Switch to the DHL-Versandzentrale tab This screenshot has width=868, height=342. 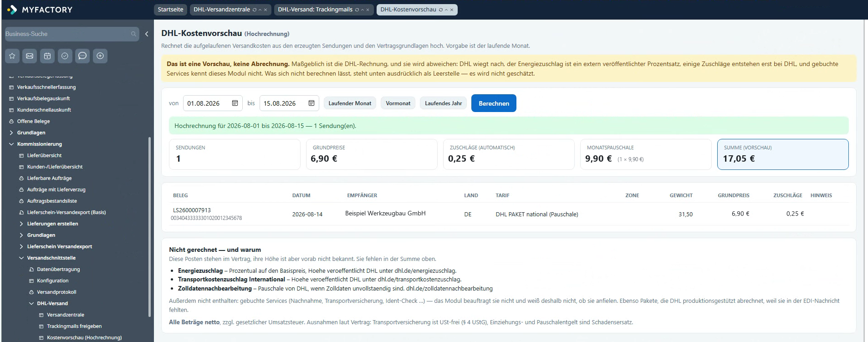click(x=222, y=10)
